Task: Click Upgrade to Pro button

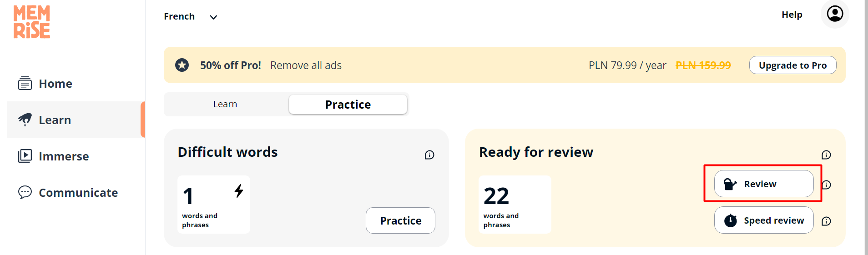Action: tap(792, 65)
